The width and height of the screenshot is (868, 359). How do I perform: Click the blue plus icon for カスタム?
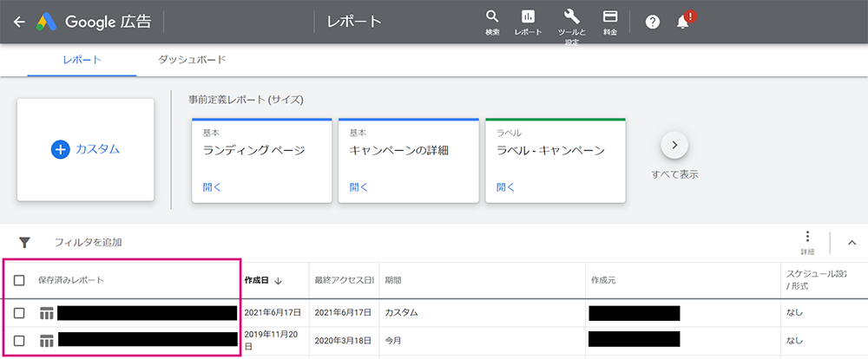(61, 149)
